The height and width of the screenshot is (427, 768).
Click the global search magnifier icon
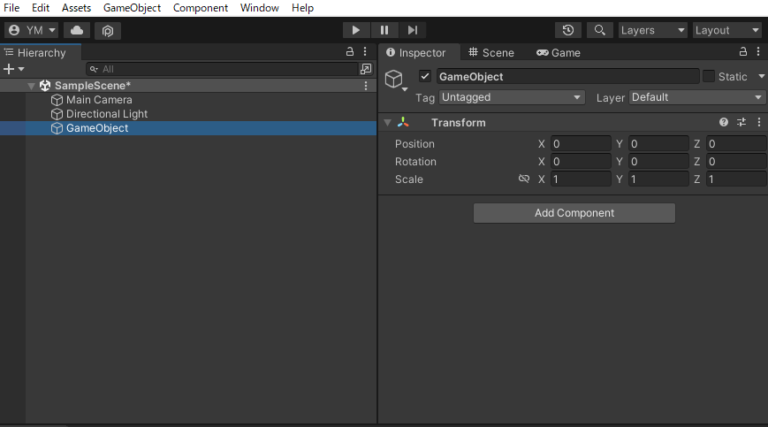(600, 30)
